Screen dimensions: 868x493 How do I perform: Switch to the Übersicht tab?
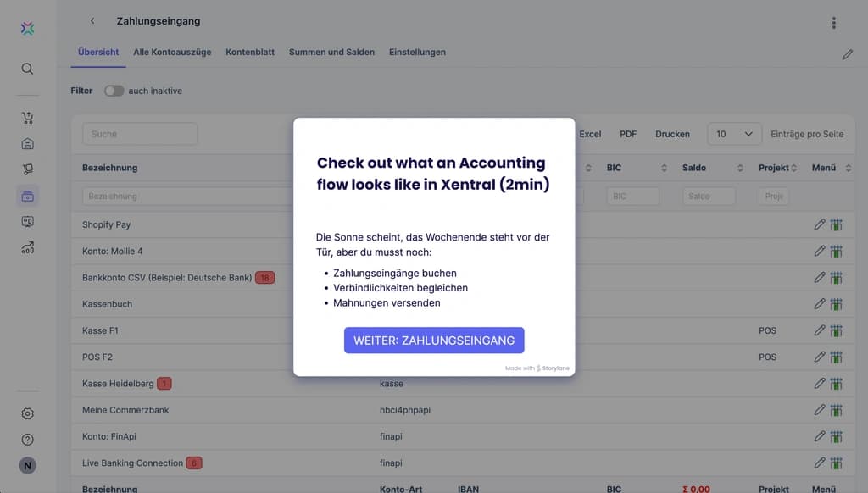coord(98,52)
